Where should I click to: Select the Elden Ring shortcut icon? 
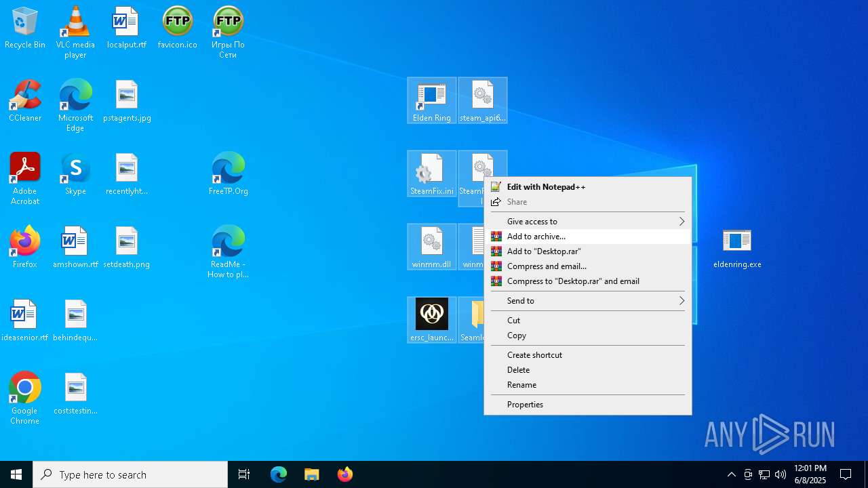[x=432, y=100]
